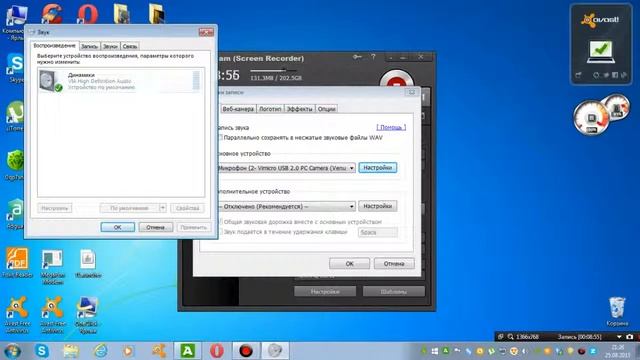Open the arrow next to По умолчанию button
The height and width of the screenshot is (360, 640).
pyautogui.click(x=162, y=208)
